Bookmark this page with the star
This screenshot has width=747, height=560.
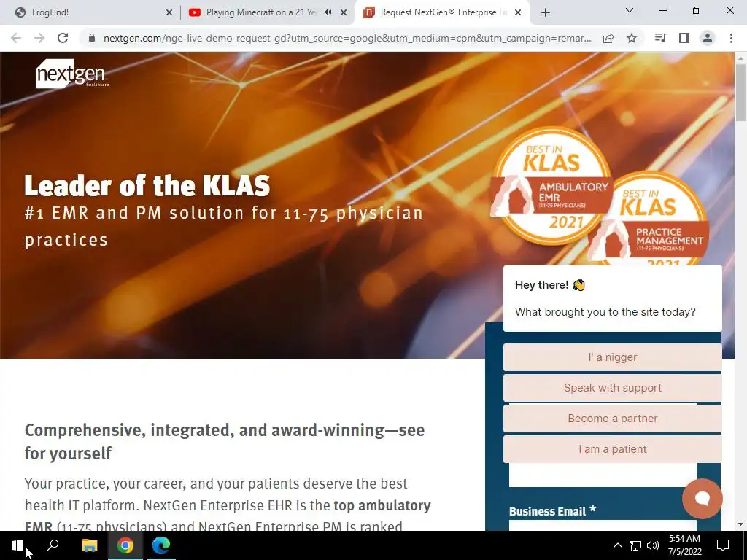pos(632,38)
